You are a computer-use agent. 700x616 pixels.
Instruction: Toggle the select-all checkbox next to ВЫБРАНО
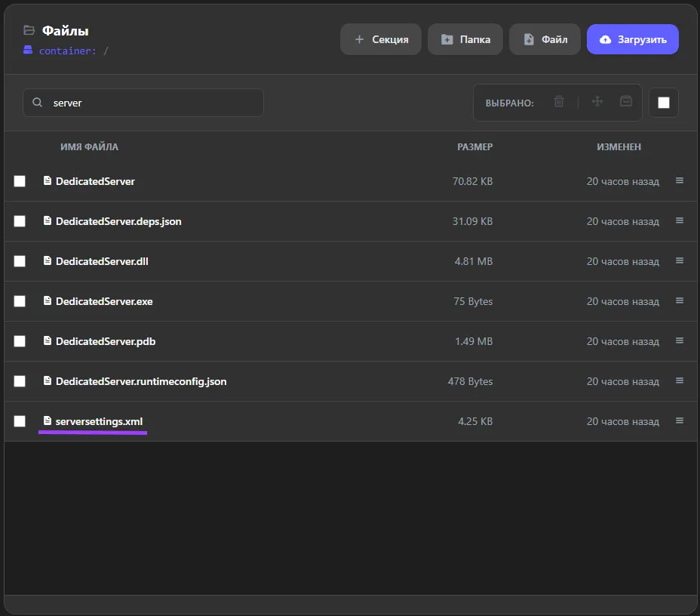coord(663,103)
